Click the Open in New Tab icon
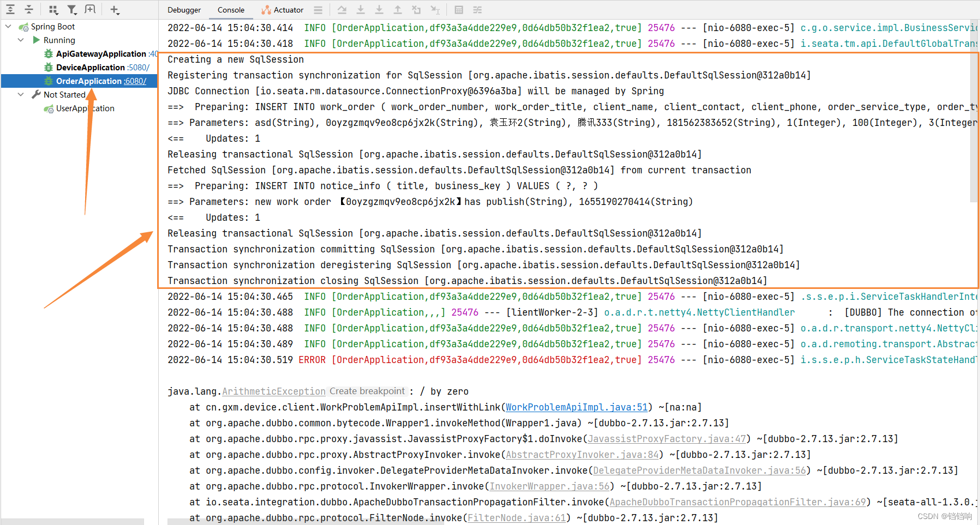This screenshot has height=525, width=980. [x=90, y=9]
